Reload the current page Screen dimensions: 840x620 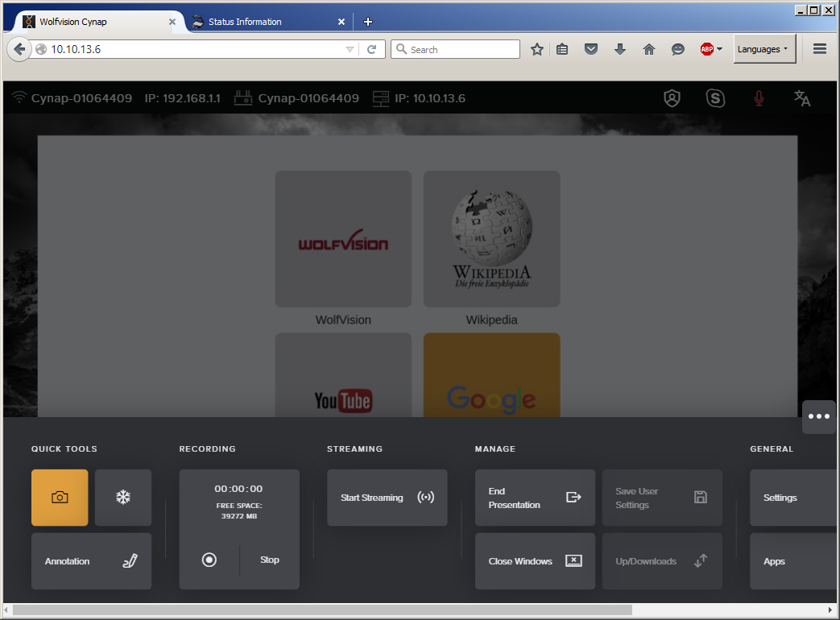(372, 49)
